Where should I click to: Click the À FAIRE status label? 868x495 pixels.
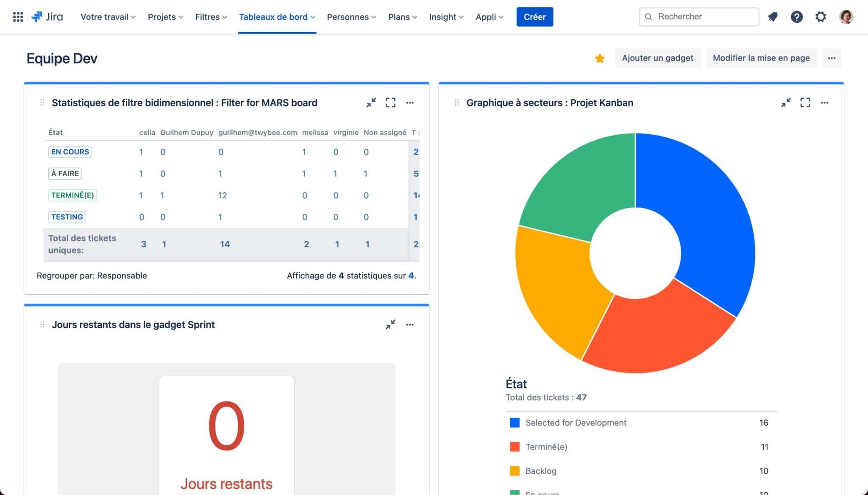pos(65,173)
